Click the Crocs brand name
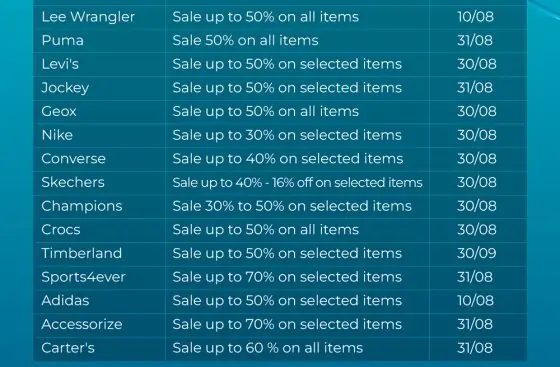 pos(61,230)
